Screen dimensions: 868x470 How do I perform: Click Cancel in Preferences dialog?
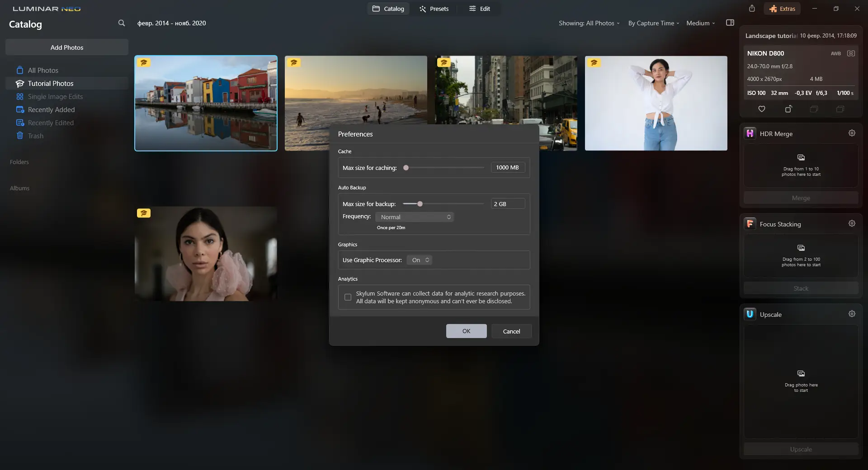[x=511, y=331]
